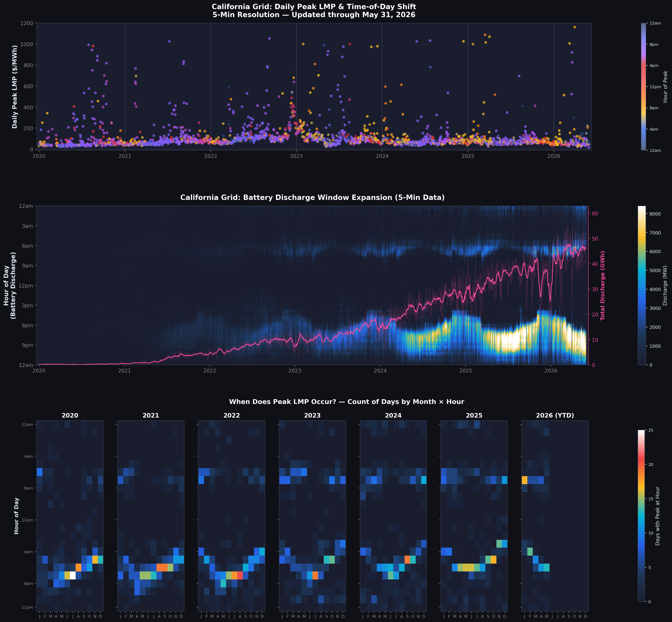Click the 'Discharge (MW)' colorbar label
Image resolution: width=672 pixels, height=622 pixels.
click(x=665, y=285)
